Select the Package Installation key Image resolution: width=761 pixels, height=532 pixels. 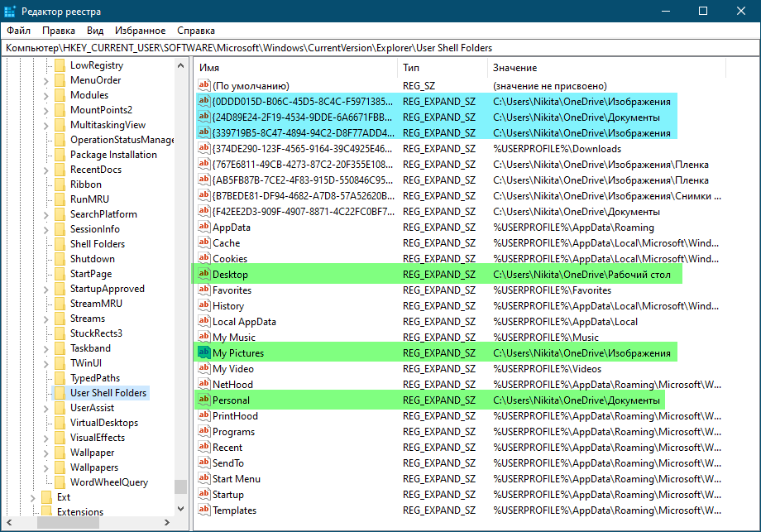113,155
